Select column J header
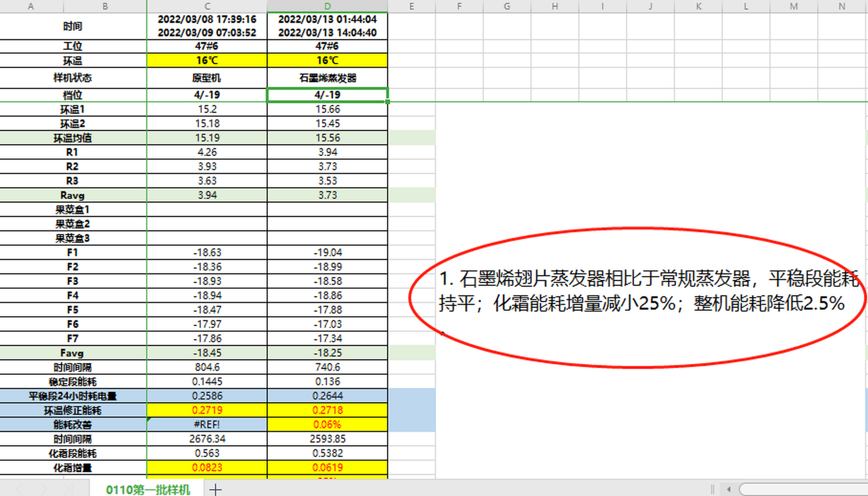Viewport: 868px width, 496px height. click(x=651, y=6)
